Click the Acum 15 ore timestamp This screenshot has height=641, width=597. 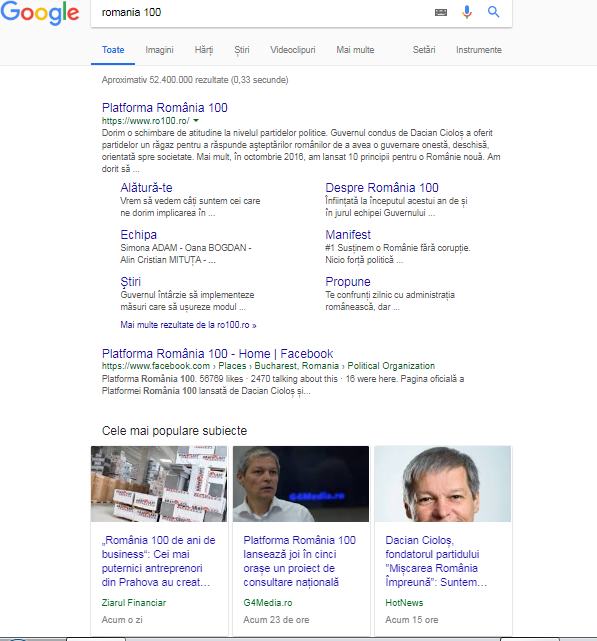click(x=412, y=620)
